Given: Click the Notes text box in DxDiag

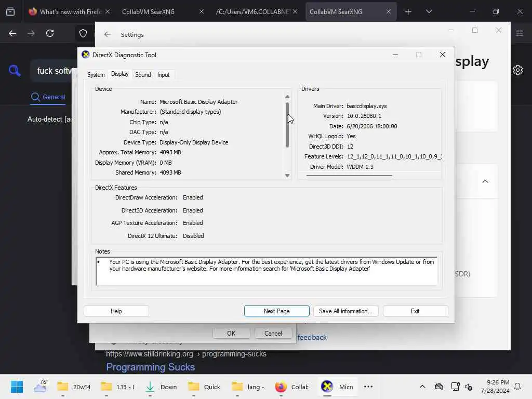Looking at the screenshot, I should pos(267,271).
